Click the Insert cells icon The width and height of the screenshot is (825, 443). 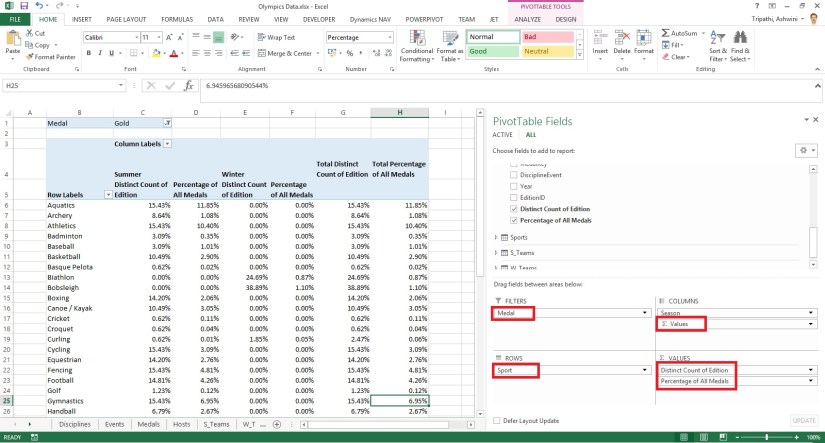600,38
